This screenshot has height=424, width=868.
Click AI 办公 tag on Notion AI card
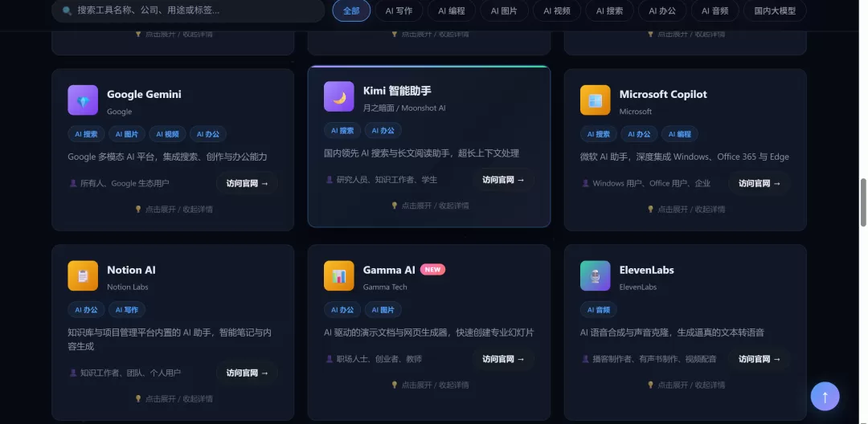[86, 310]
